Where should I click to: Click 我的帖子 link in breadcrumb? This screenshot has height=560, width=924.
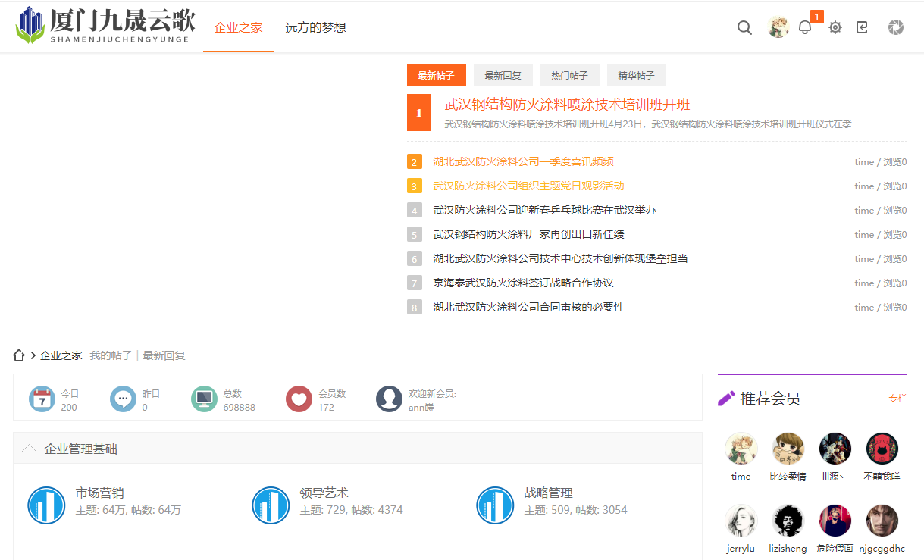click(x=111, y=355)
